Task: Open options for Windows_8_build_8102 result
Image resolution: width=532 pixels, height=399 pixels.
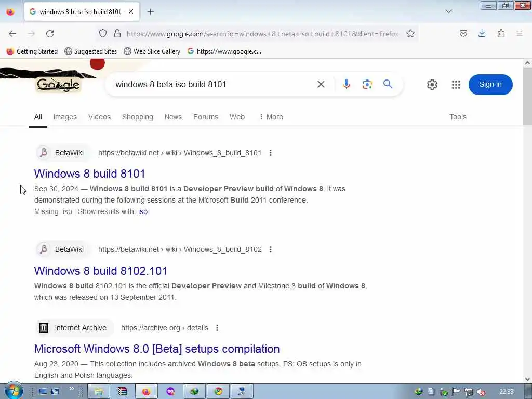Action: coord(270,250)
